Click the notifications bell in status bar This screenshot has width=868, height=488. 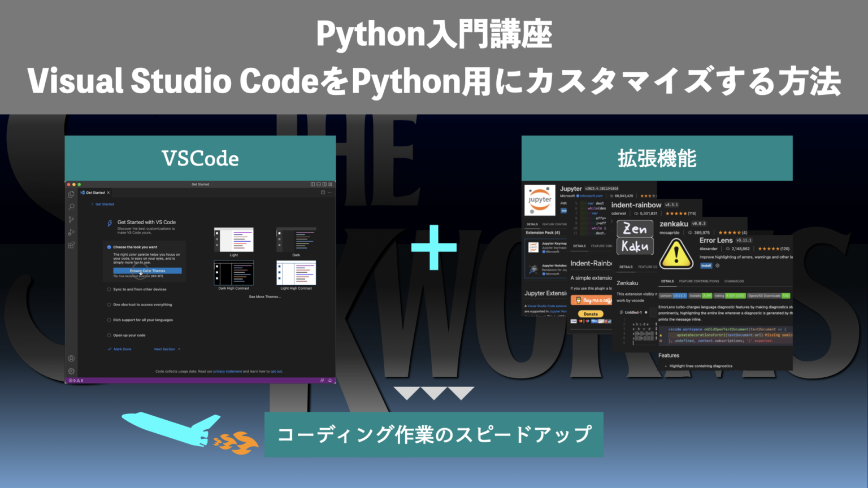click(x=330, y=380)
